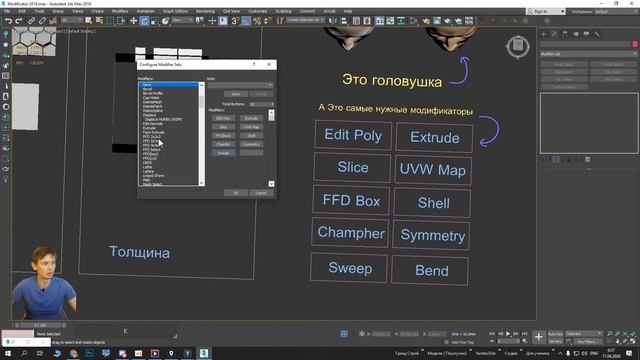The height and width of the screenshot is (360, 640).
Task: Click the ViewCube in the viewport
Action: coord(518,46)
